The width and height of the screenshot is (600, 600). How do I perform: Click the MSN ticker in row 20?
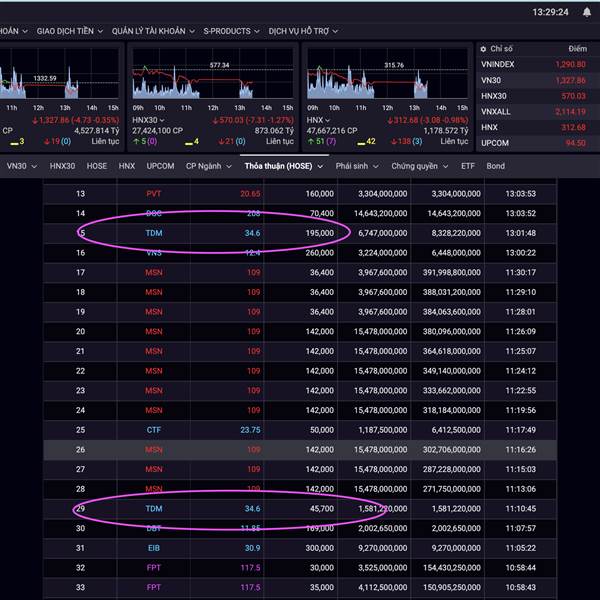click(x=154, y=331)
